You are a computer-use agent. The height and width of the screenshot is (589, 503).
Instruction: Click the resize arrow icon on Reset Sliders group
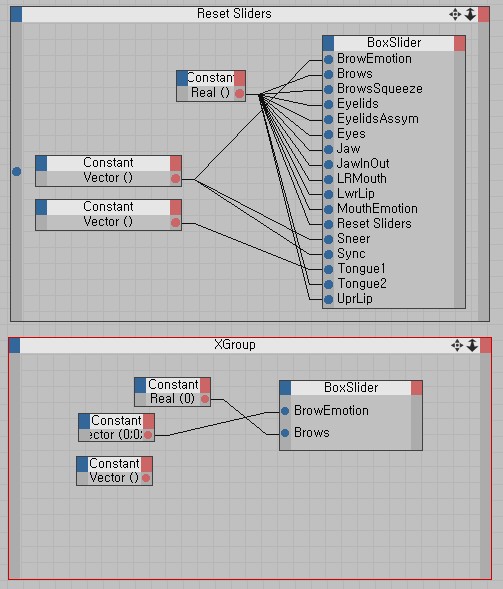[470, 15]
